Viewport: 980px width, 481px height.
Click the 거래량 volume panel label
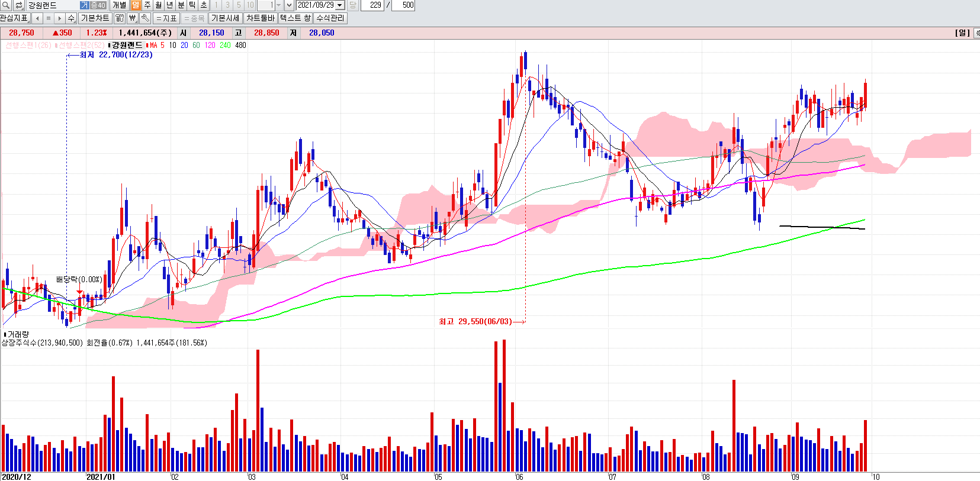(x=18, y=334)
